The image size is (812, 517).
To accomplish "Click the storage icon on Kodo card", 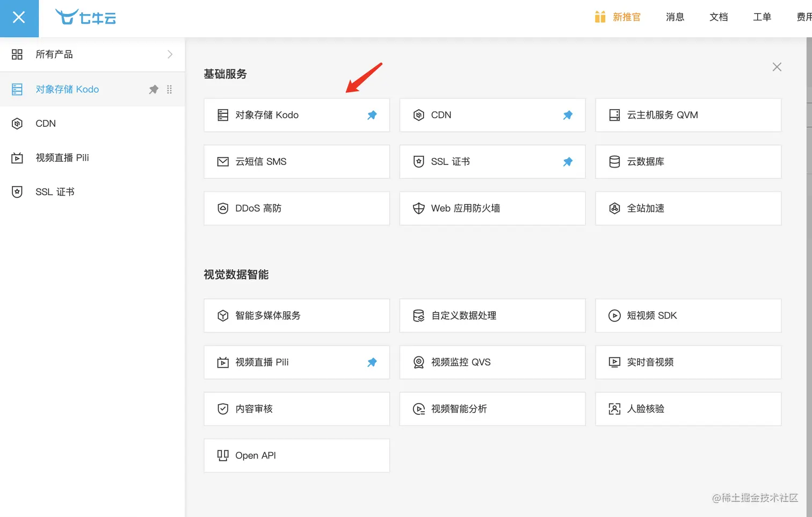I will point(223,115).
